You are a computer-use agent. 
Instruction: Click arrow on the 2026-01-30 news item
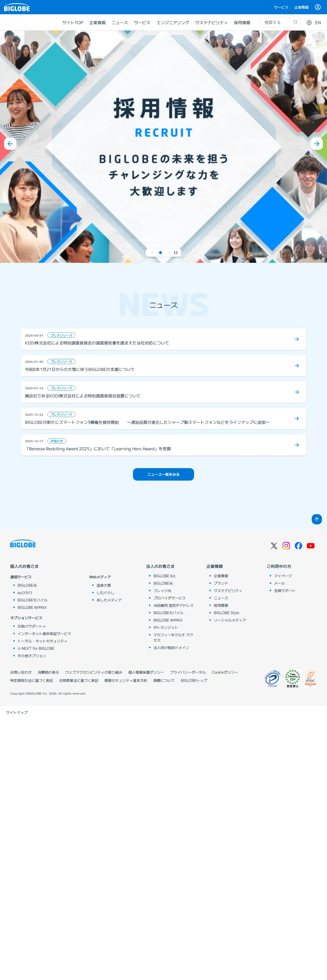click(x=297, y=366)
